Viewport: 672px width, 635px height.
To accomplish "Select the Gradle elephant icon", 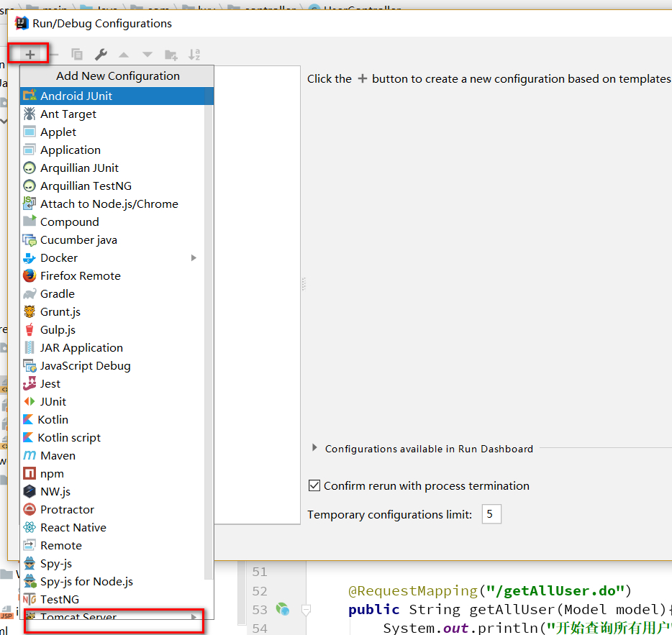I will pos(29,294).
